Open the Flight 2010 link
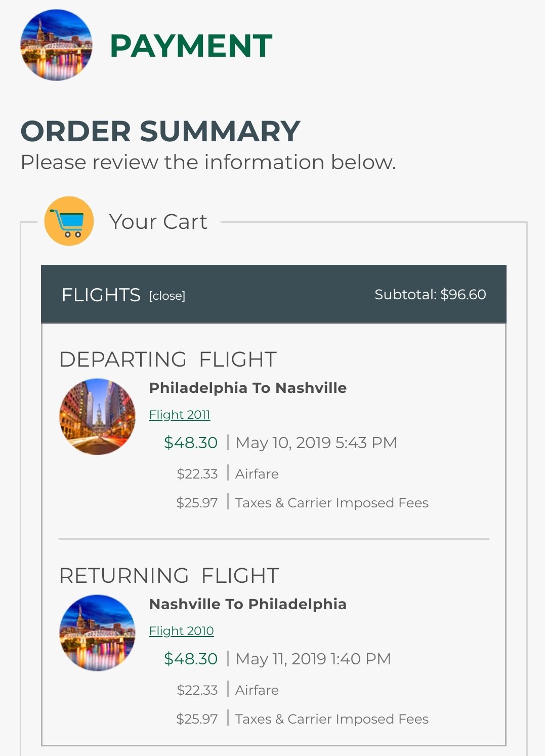Screen dimensions: 545x756 tap(181, 631)
